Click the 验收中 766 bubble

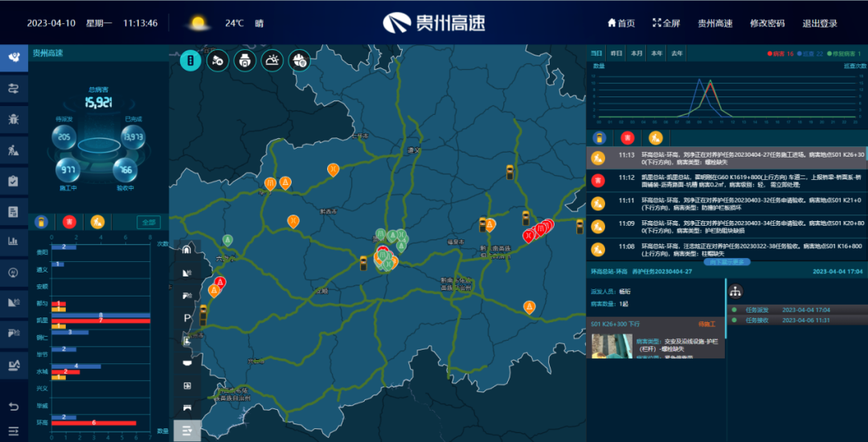125,170
